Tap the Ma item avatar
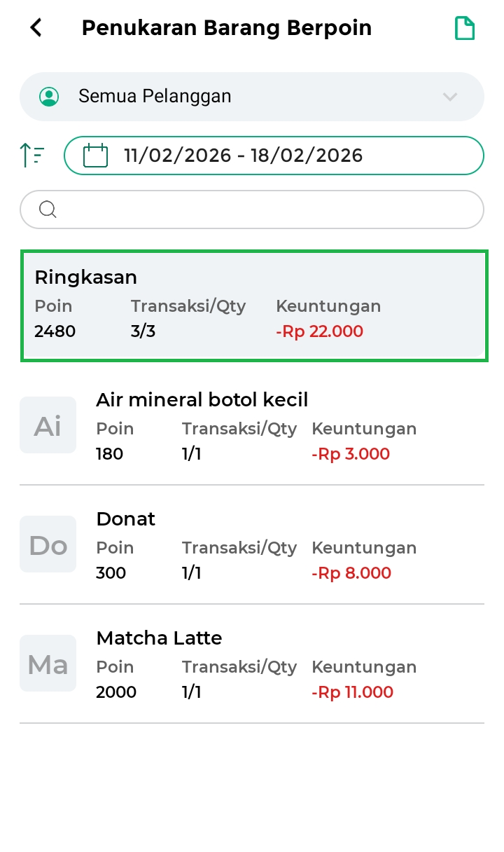The height and width of the screenshot is (852, 504). 48,664
